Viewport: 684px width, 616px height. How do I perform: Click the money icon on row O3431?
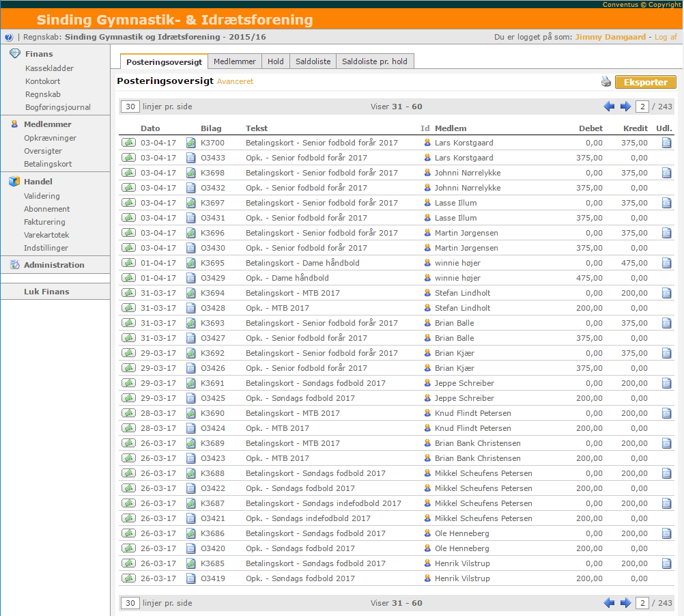(128, 218)
